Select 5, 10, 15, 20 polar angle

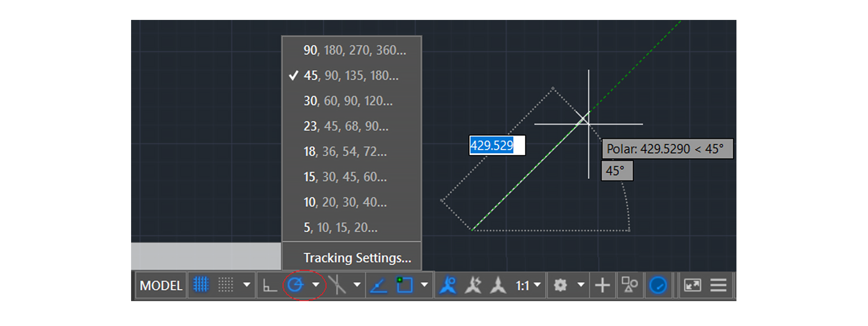[x=352, y=227]
